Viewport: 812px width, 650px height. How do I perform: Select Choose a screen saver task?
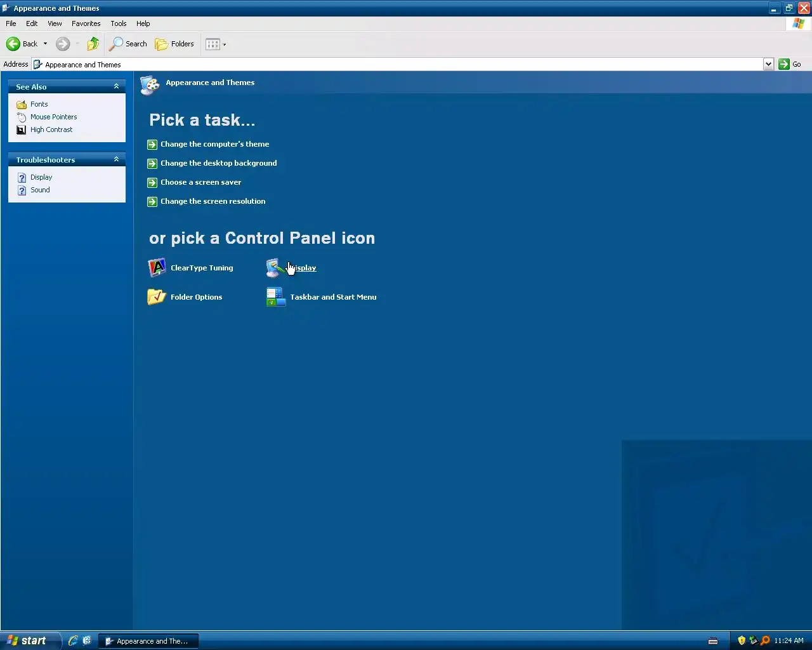coord(200,182)
